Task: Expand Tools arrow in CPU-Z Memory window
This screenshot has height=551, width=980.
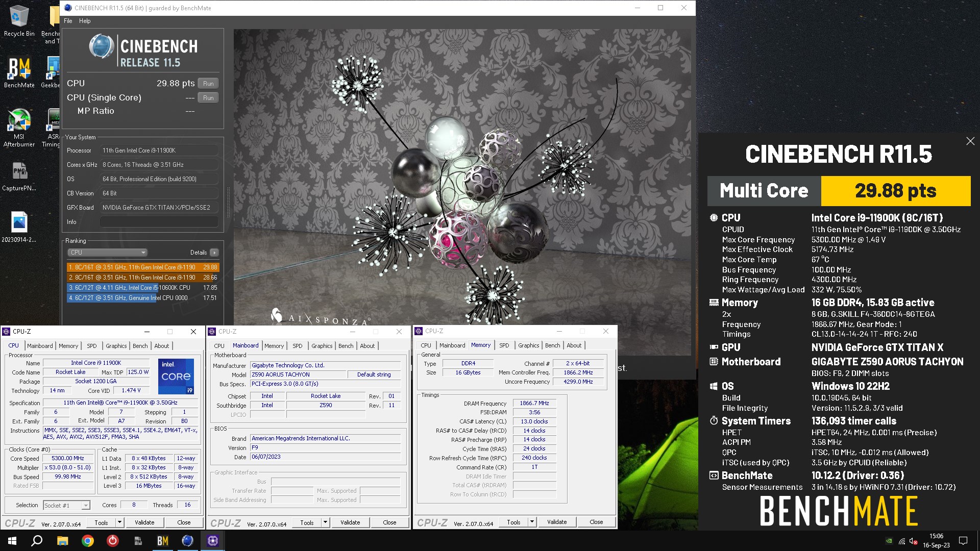Action: (532, 522)
